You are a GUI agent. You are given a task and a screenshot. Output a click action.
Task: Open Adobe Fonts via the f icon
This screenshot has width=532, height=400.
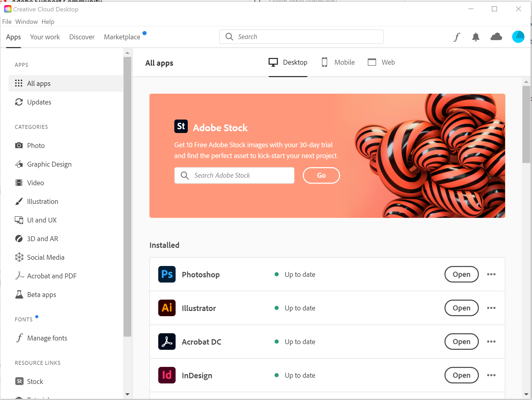point(457,37)
